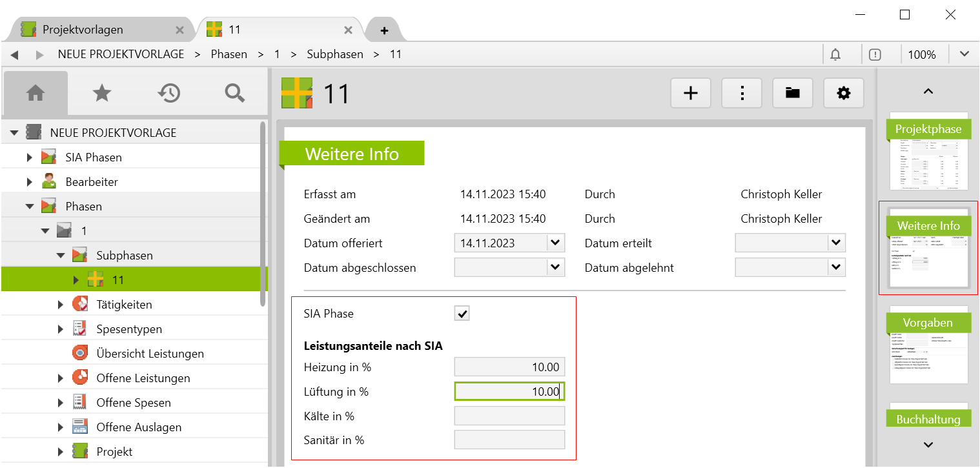Open the search magnifier tab

pyautogui.click(x=234, y=93)
